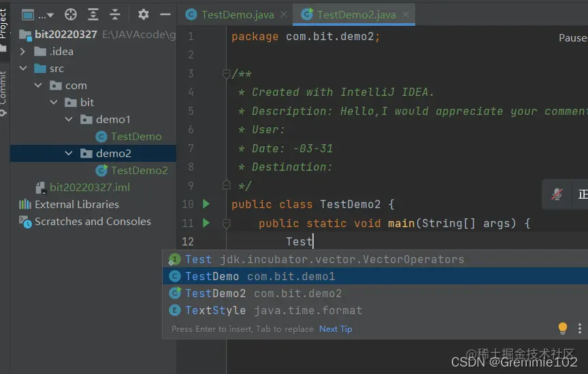The image size is (588, 374).
Task: Click the TestDemo.java tab class icon
Action: pos(191,14)
